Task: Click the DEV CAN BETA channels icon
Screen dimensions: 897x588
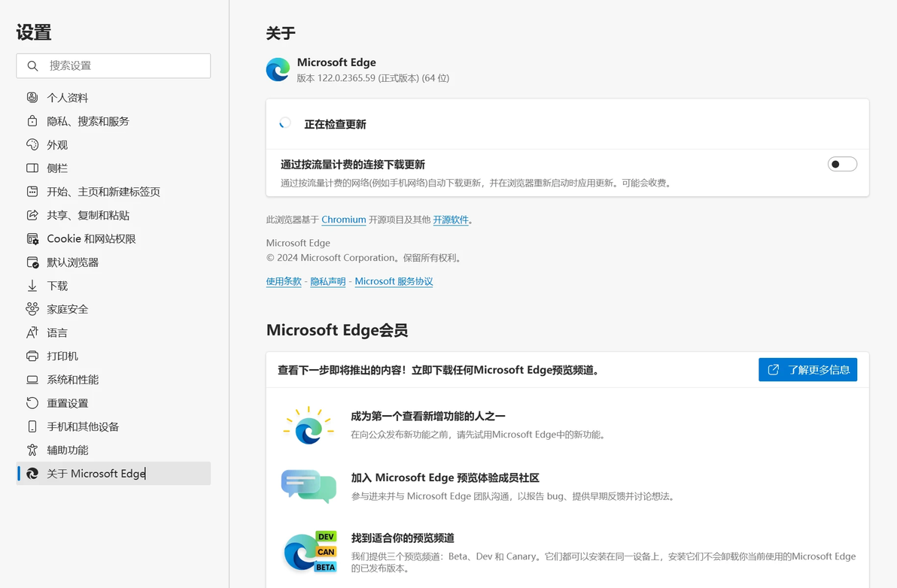Action: coord(311,551)
